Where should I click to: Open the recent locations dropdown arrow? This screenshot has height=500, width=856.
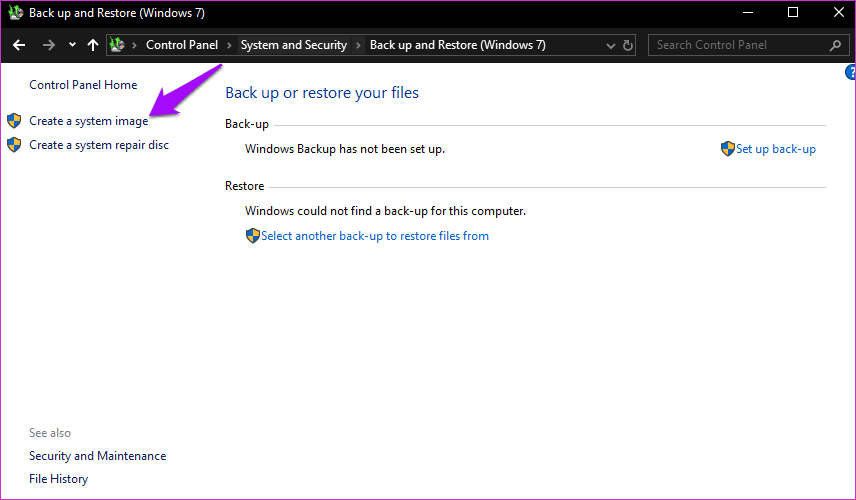72,45
